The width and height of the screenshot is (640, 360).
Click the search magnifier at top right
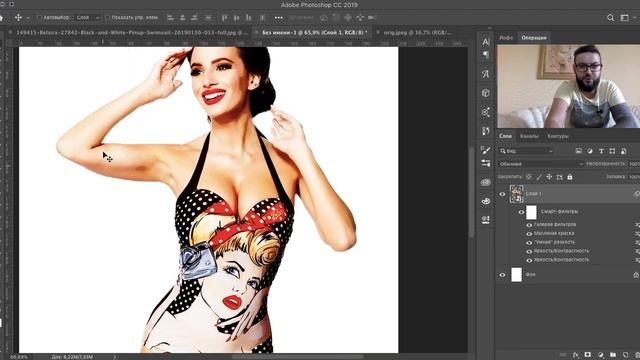(611, 18)
